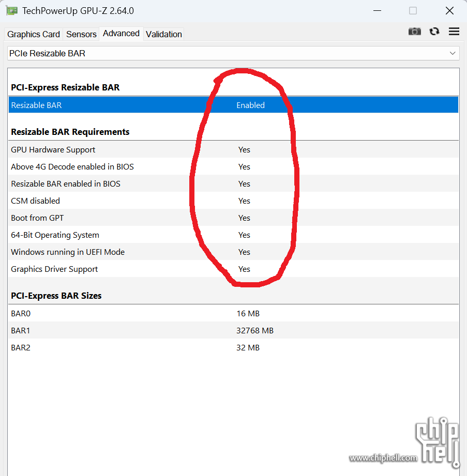The width and height of the screenshot is (467, 476).
Task: Open the hamburger menu icon
Action: (454, 31)
